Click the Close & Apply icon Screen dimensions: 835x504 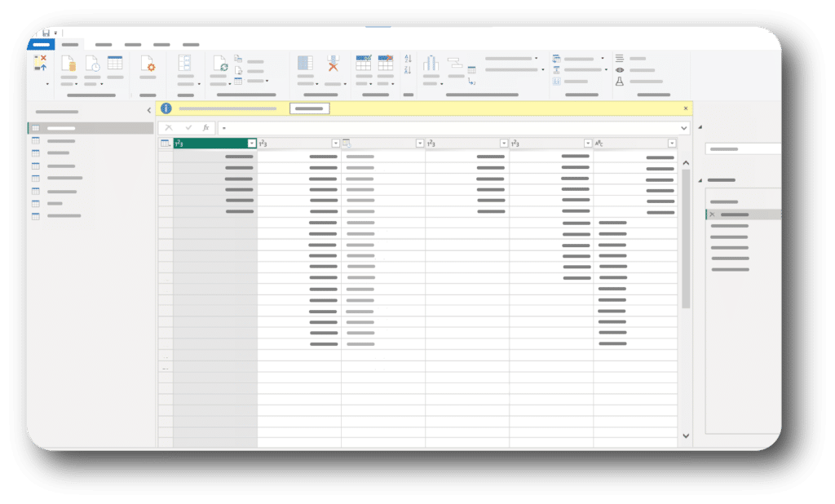pyautogui.click(x=39, y=62)
